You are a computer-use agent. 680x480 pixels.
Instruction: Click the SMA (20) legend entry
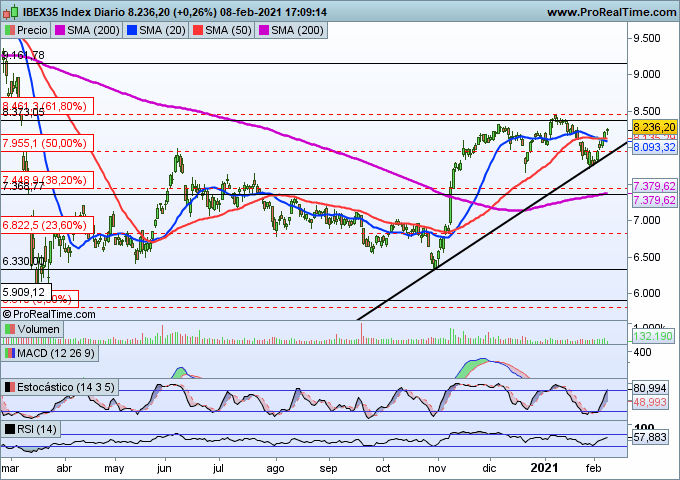click(156, 30)
